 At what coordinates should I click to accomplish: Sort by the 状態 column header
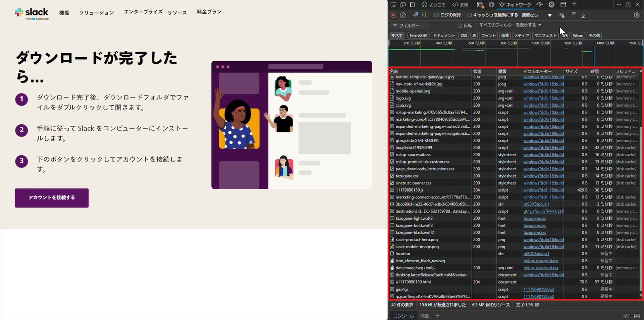484,71
